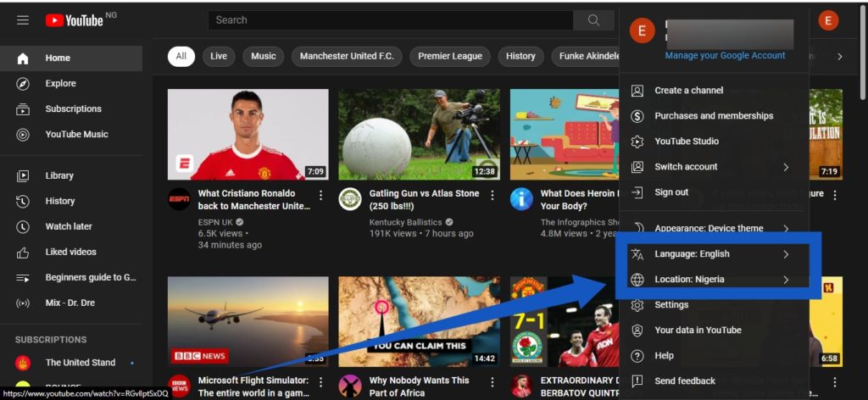Go to Home in the sidebar

point(71,58)
